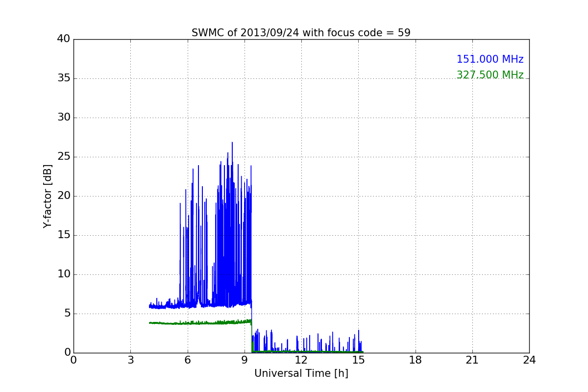The width and height of the screenshot is (588, 392).
Task: Click the '5' tick on the Y-factor axis
Action: pyautogui.click(x=67, y=314)
